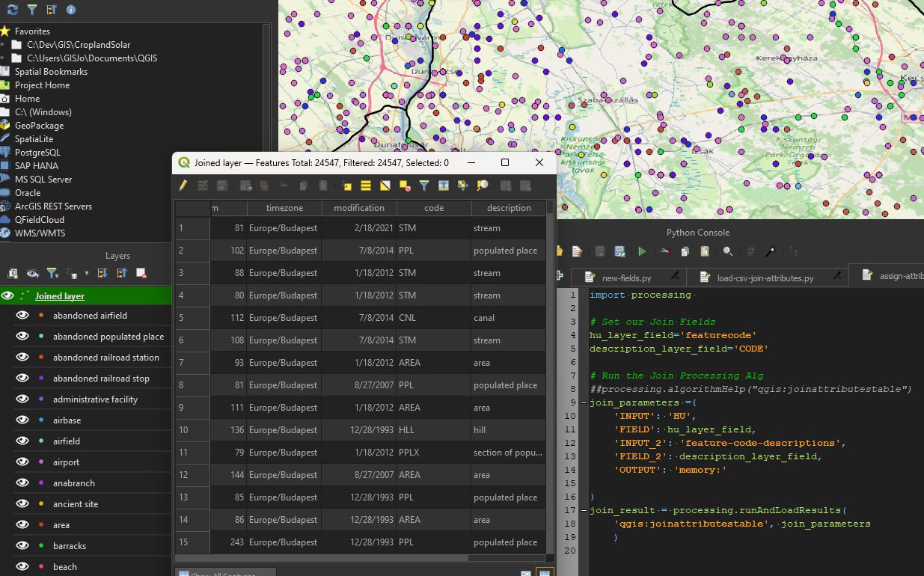Pan map to selected rows icon
This screenshot has height=576, width=924.
pos(463,186)
